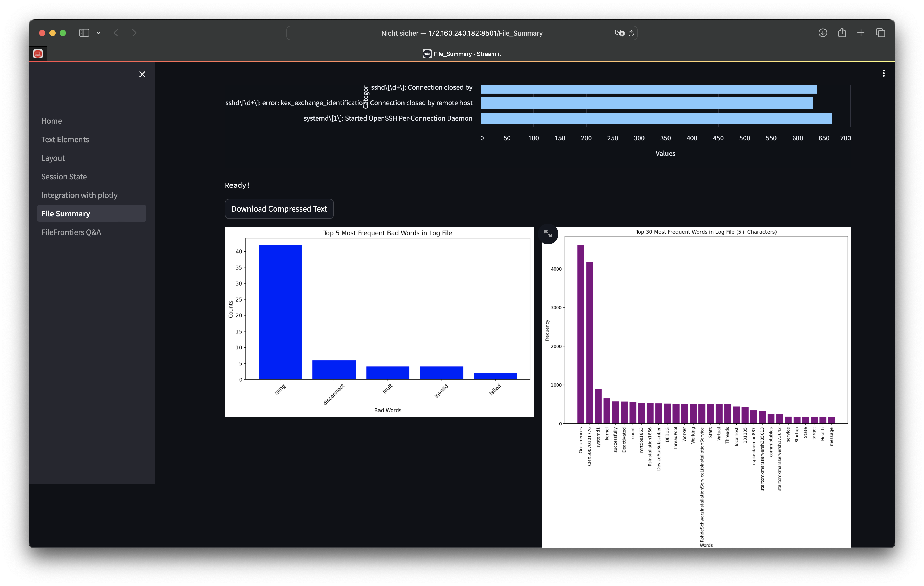Image resolution: width=924 pixels, height=586 pixels.
Task: Click the translate page icon in address bar
Action: click(x=619, y=33)
